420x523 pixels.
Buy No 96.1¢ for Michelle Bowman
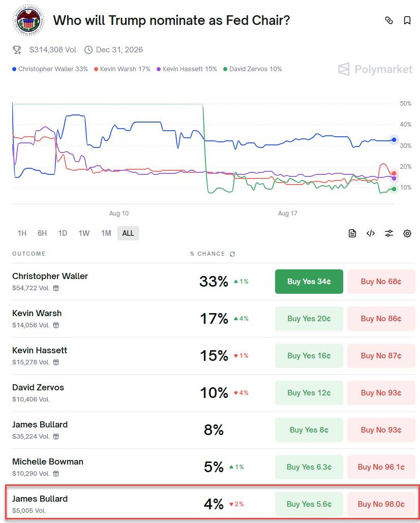(x=381, y=467)
